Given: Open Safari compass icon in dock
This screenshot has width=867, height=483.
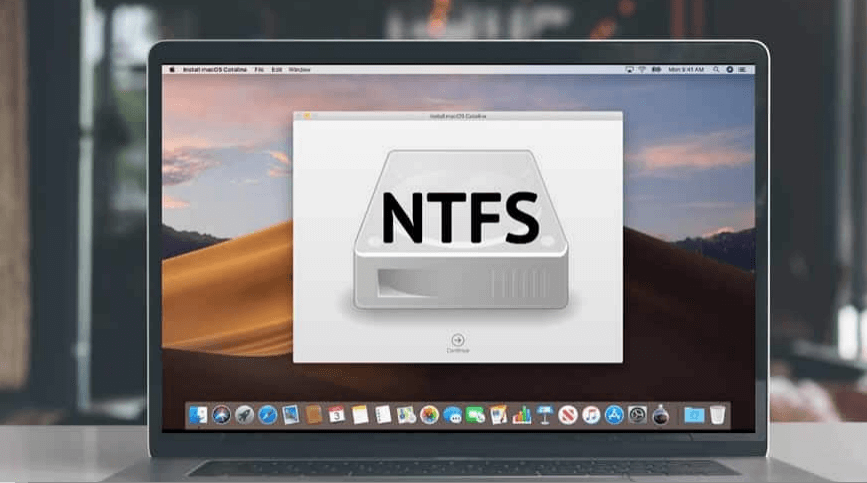Looking at the screenshot, I should (267, 414).
